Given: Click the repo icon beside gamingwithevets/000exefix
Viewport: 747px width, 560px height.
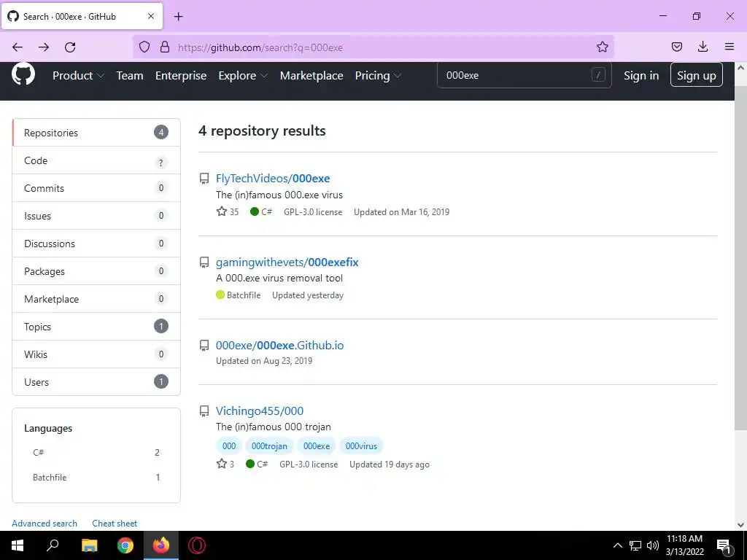Looking at the screenshot, I should pyautogui.click(x=204, y=262).
